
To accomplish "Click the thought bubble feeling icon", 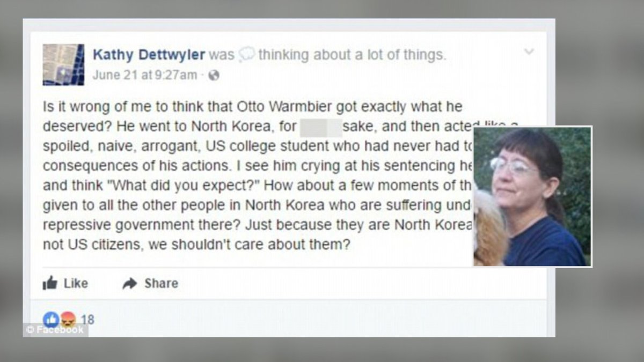I will click(246, 55).
